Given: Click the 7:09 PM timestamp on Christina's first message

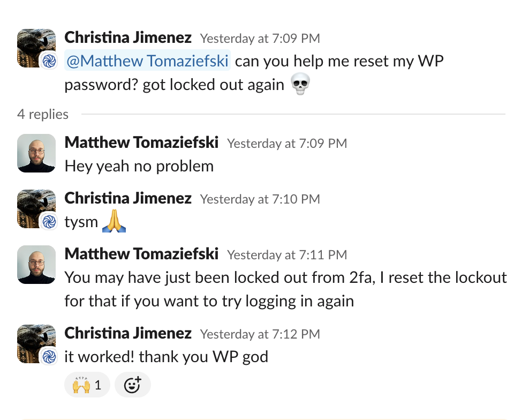Looking at the screenshot, I should pyautogui.click(x=260, y=39).
